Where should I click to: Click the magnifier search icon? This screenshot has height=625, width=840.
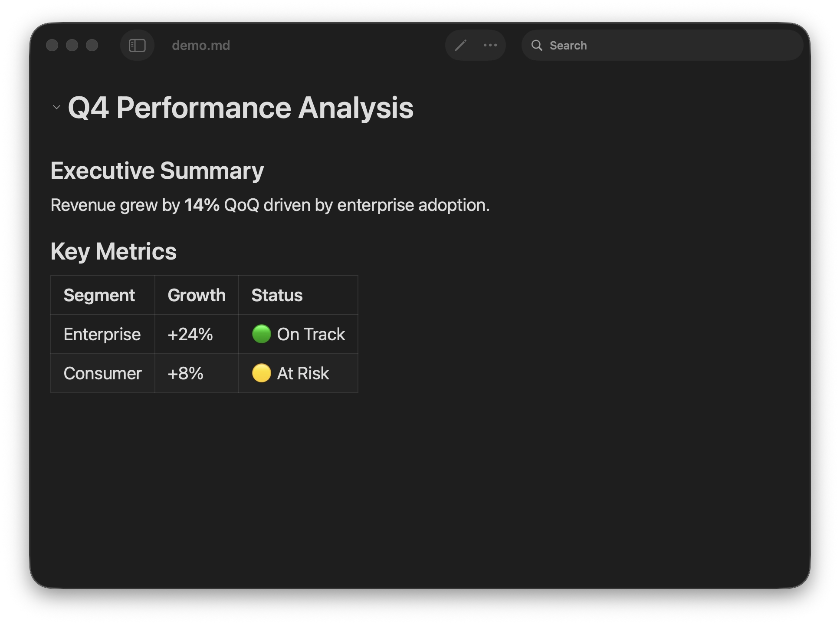click(x=537, y=45)
